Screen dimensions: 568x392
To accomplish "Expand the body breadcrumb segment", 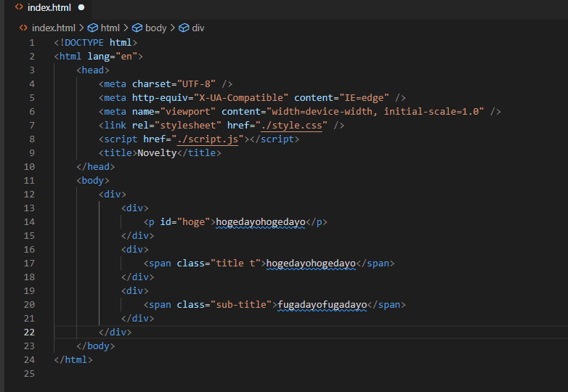I will 155,28.
